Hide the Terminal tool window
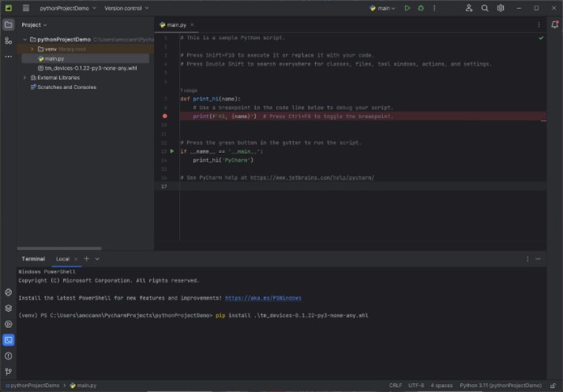This screenshot has width=563, height=392. [538, 259]
